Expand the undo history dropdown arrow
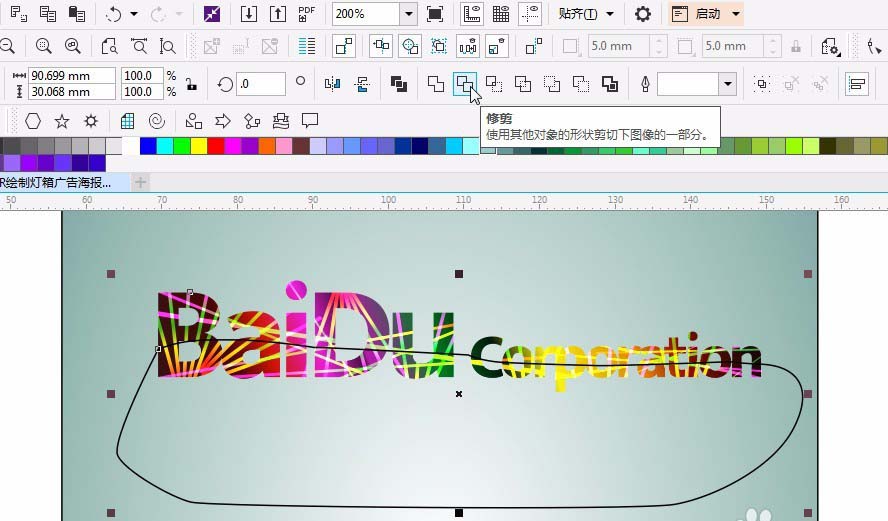This screenshot has height=521, width=888. pyautogui.click(x=134, y=14)
